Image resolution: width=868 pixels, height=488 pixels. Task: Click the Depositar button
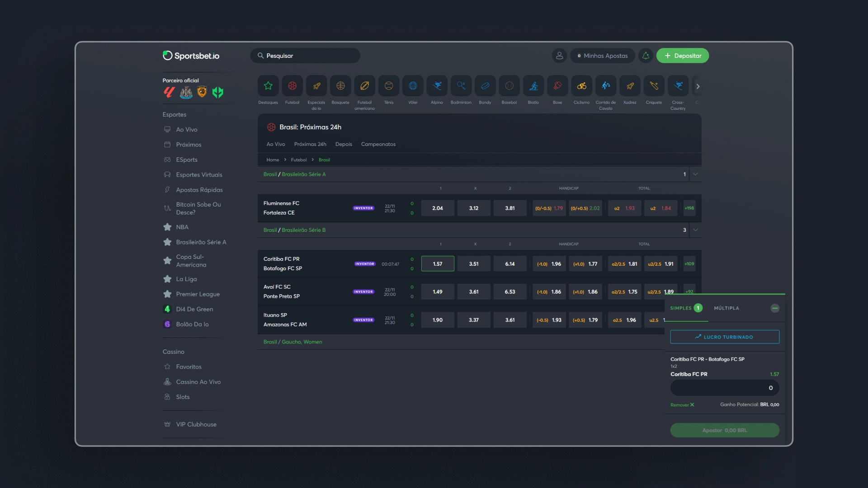(683, 56)
